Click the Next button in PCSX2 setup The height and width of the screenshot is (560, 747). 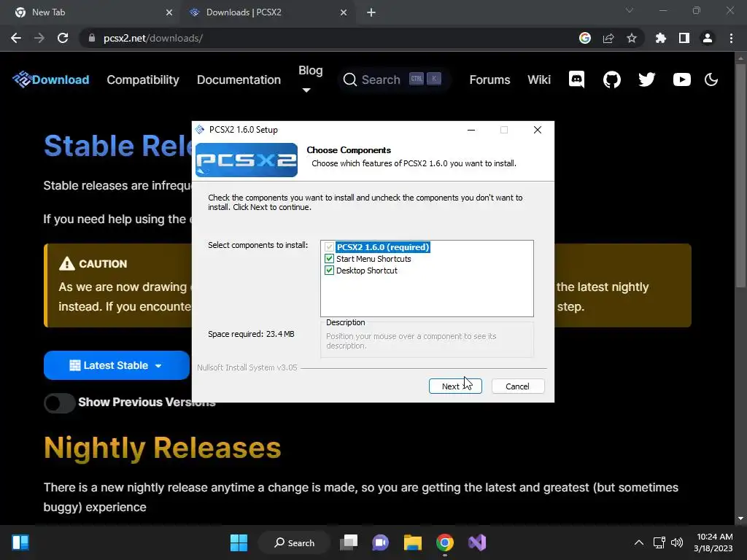[x=455, y=386]
